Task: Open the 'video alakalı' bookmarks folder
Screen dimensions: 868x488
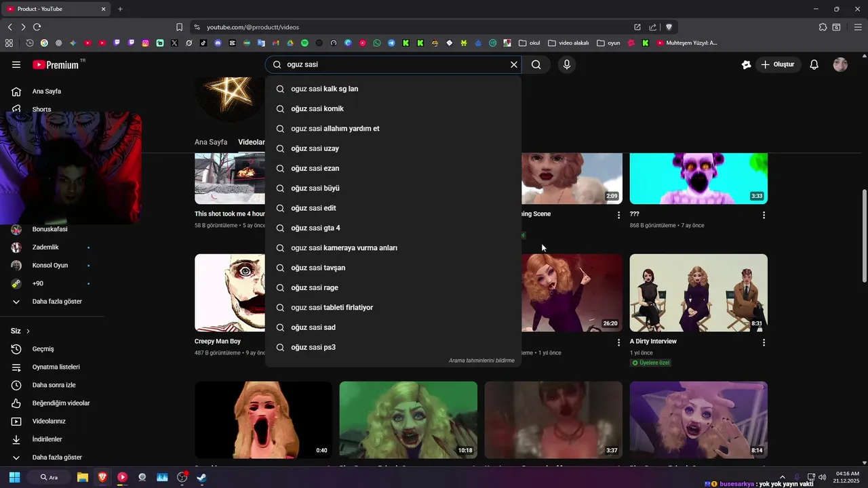Action: click(568, 43)
